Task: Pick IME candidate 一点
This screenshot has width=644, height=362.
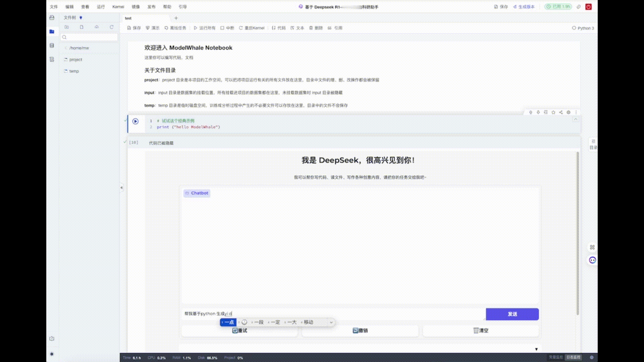Action: tap(228, 322)
